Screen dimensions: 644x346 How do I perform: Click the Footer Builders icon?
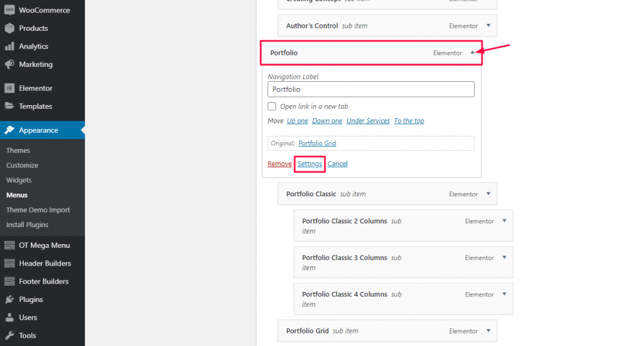[x=9, y=281]
